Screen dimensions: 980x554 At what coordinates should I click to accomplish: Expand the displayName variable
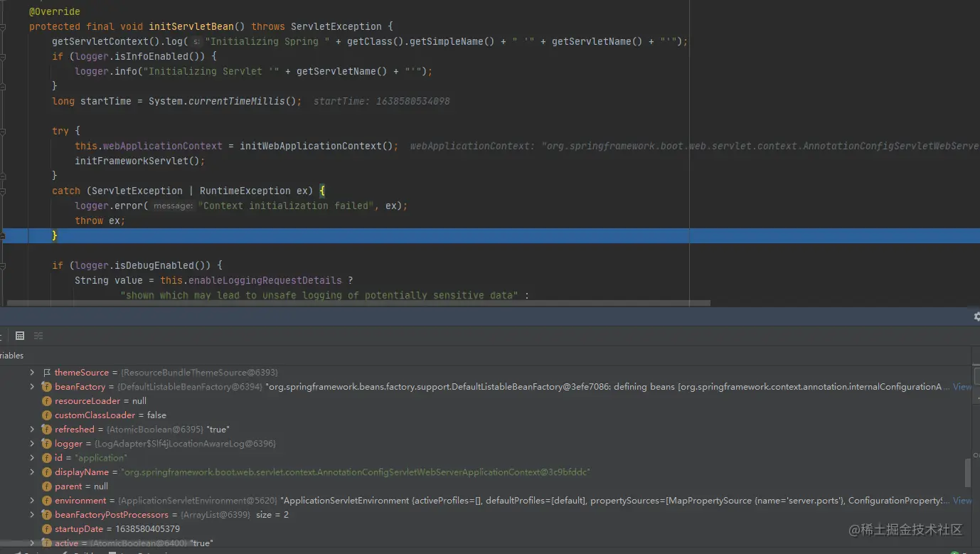32,472
